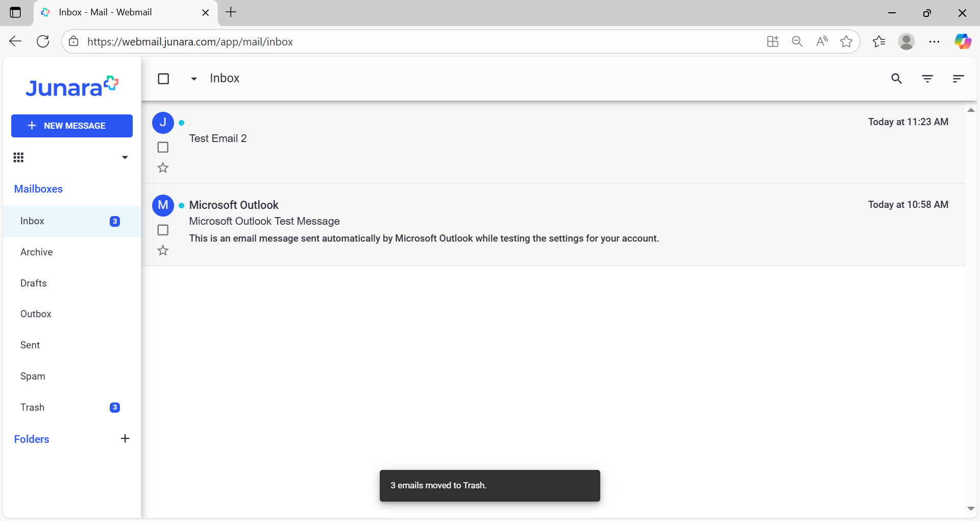The height and width of the screenshot is (521, 980).
Task: Click the mail list scrollbar up arrow
Action: click(x=971, y=110)
